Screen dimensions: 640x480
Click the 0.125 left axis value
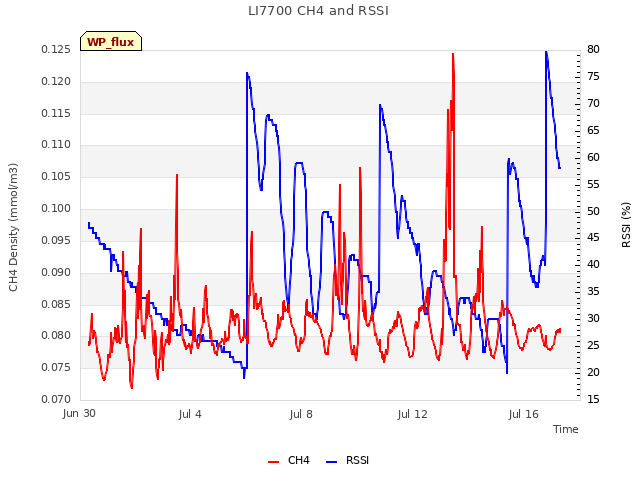pos(56,49)
